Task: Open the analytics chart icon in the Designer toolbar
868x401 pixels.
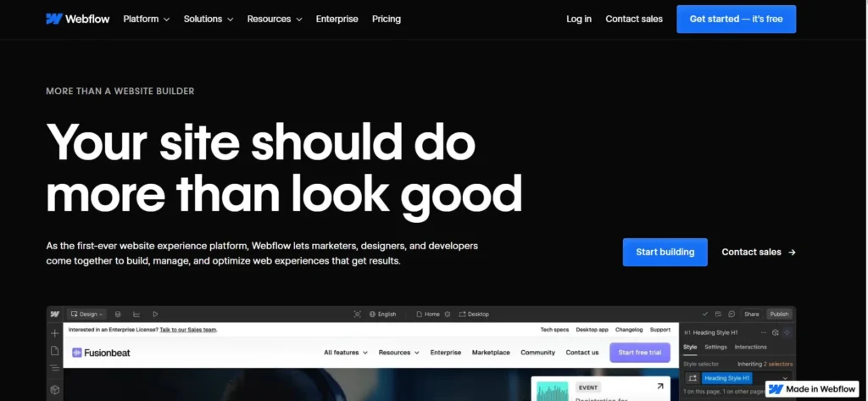Action: (x=136, y=314)
